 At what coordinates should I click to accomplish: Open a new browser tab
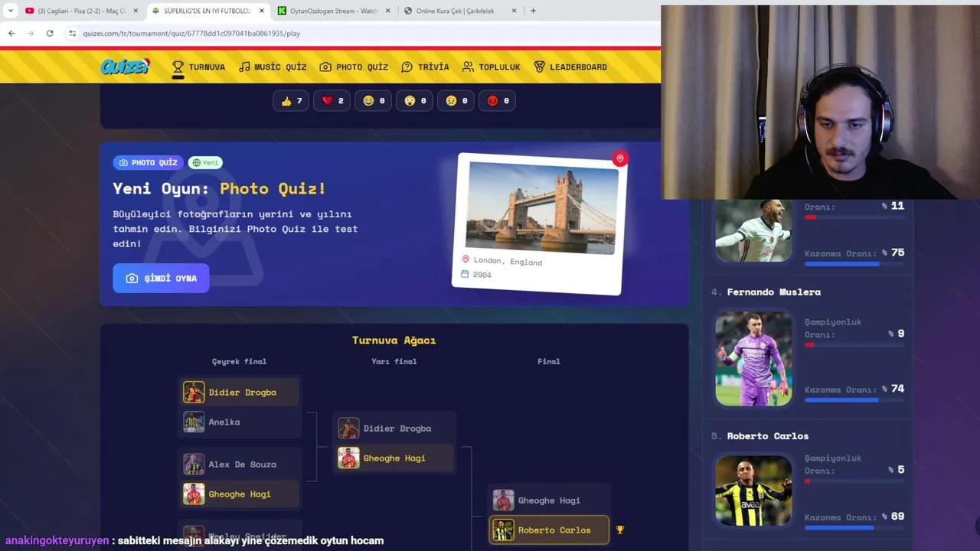pos(533,11)
